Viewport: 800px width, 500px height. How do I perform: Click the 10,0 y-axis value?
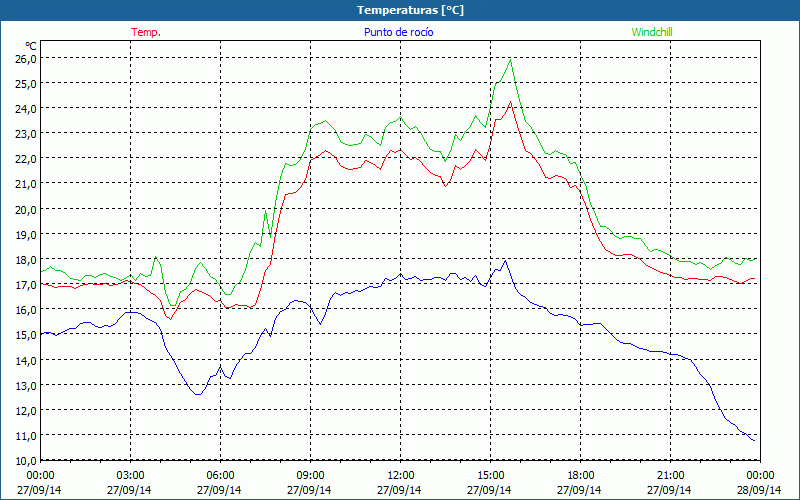27,461
